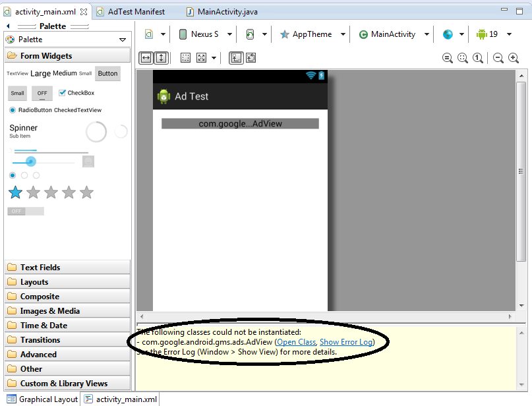Click the locale globe icon
The image size is (532, 406).
pos(448,34)
